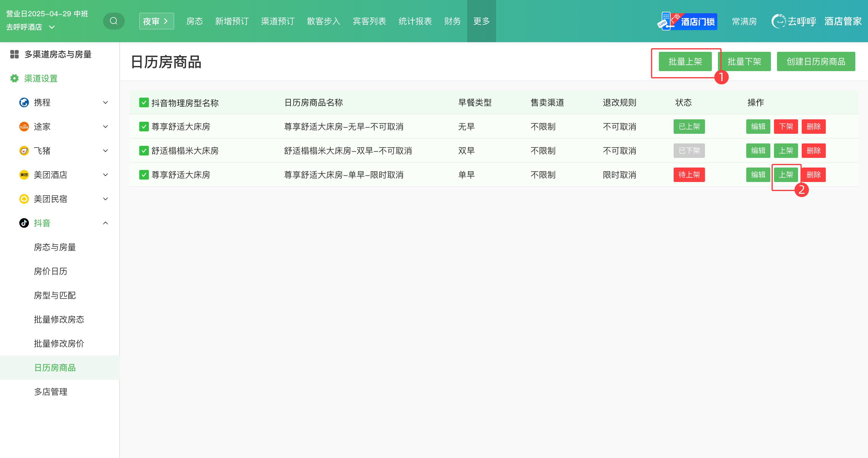Viewport: 868px width, 458px height.
Task: Open the 去呼呼酒店 hotel switcher dropdown
Action: point(52,27)
